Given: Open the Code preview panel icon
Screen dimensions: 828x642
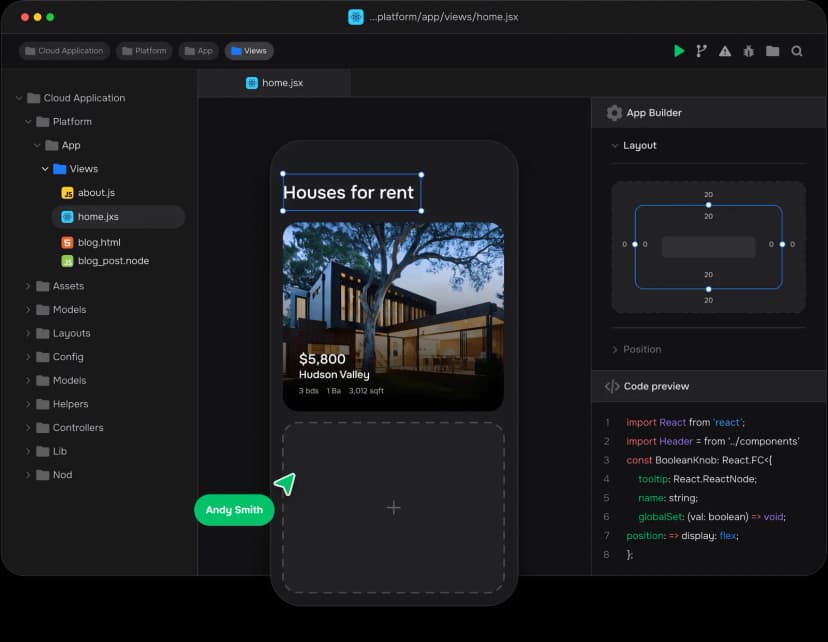Looking at the screenshot, I should click(x=612, y=386).
